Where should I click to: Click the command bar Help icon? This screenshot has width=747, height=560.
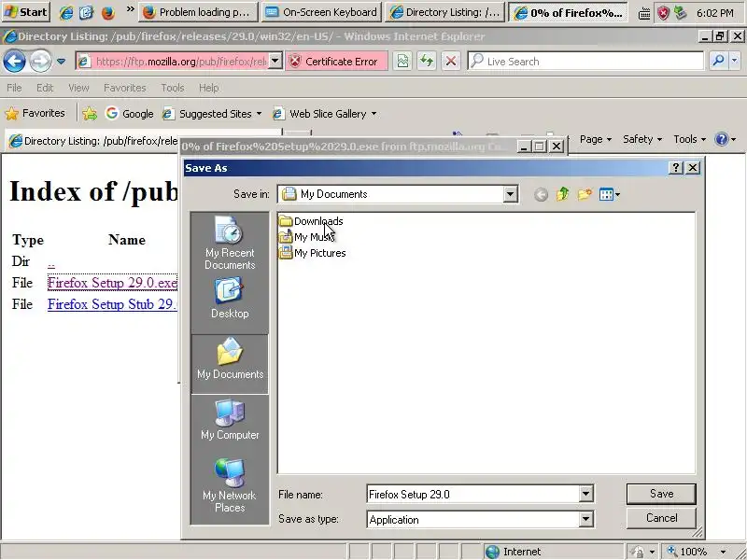click(x=722, y=139)
